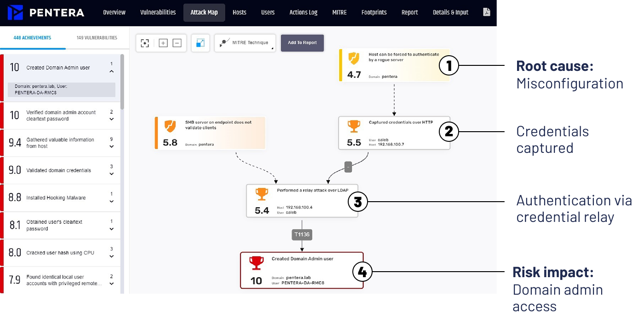Image resolution: width=644 pixels, height=314 pixels.
Task: Collapse the Created Domain Admin user achievement
Action: [x=111, y=71]
